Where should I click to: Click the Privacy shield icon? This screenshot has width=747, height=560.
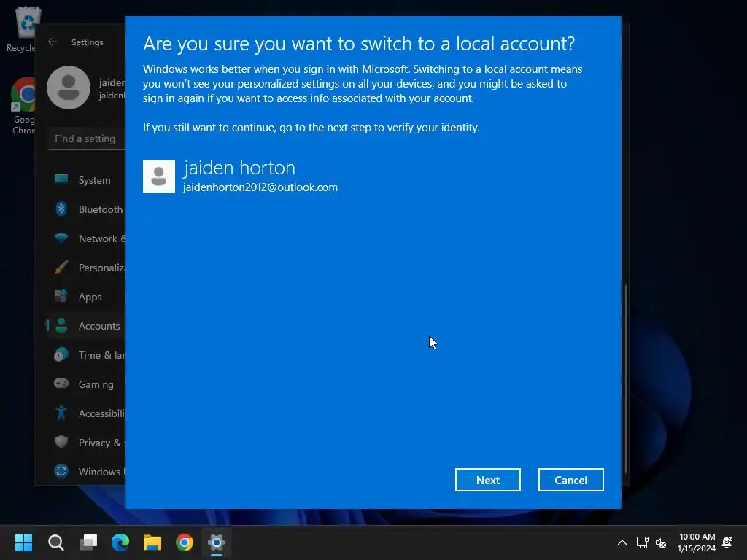click(x=61, y=442)
